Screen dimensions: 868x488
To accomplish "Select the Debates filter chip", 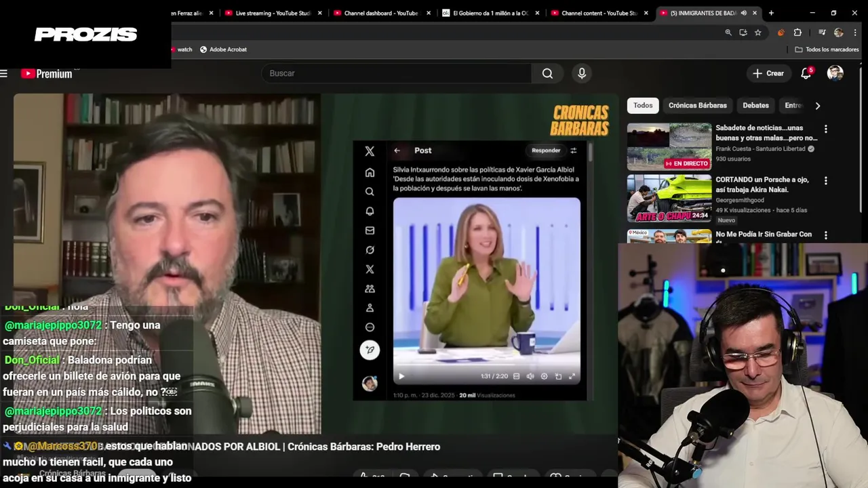I will (x=755, y=105).
